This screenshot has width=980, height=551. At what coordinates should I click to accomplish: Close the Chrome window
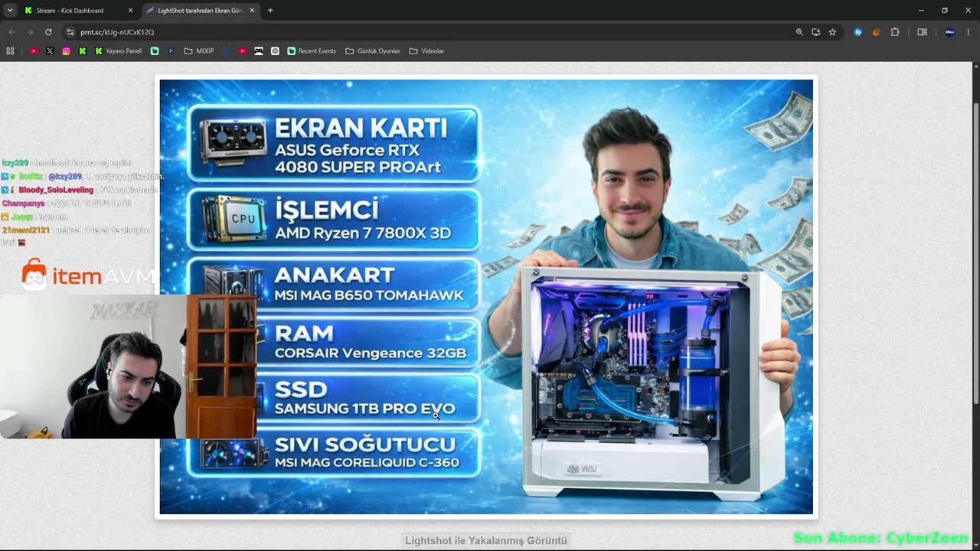[x=968, y=10]
